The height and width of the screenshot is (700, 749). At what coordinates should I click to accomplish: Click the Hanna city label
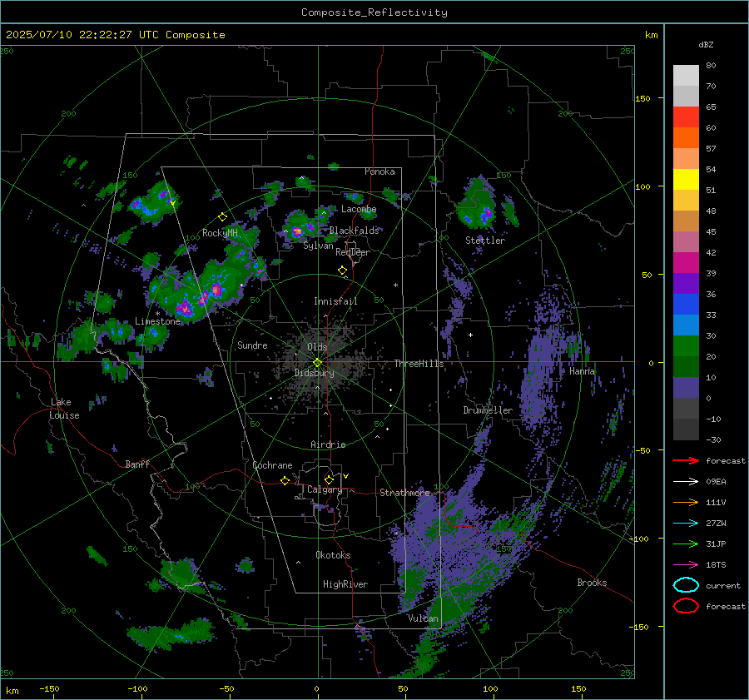coord(583,371)
